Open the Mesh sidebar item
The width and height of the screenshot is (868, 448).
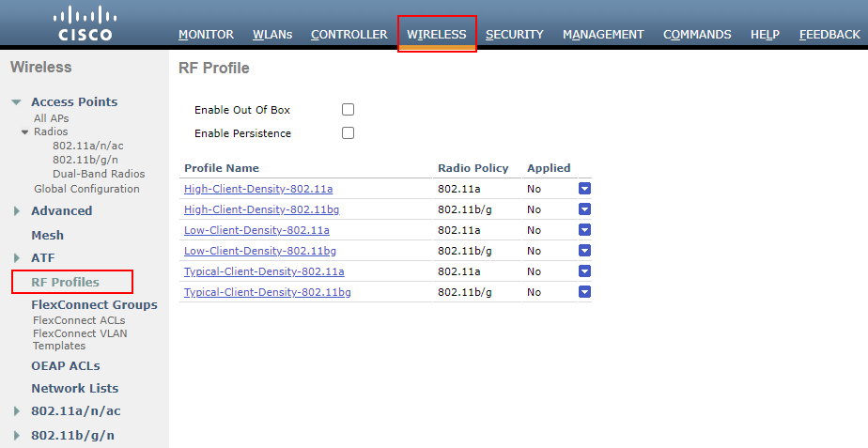(48, 236)
